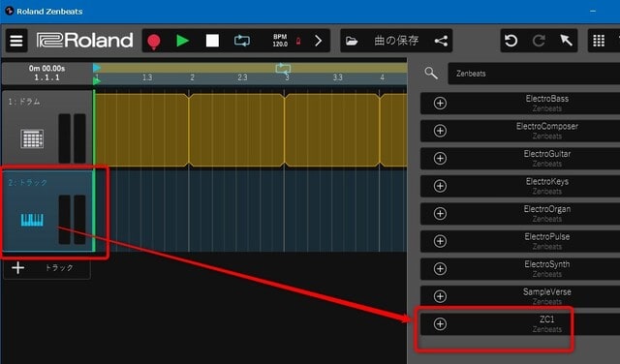620x364 pixels.
Task: Open the grid view icon in toolbar
Action: tap(599, 41)
